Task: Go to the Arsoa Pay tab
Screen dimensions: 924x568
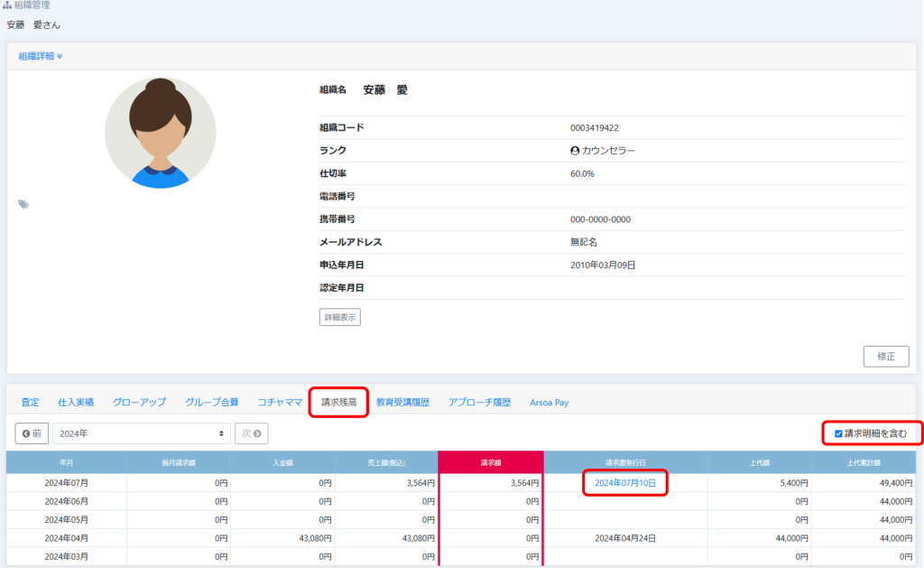Action: [549, 402]
